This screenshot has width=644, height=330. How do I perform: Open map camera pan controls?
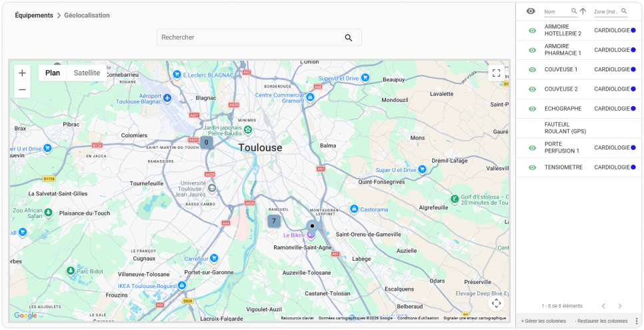[496, 304]
